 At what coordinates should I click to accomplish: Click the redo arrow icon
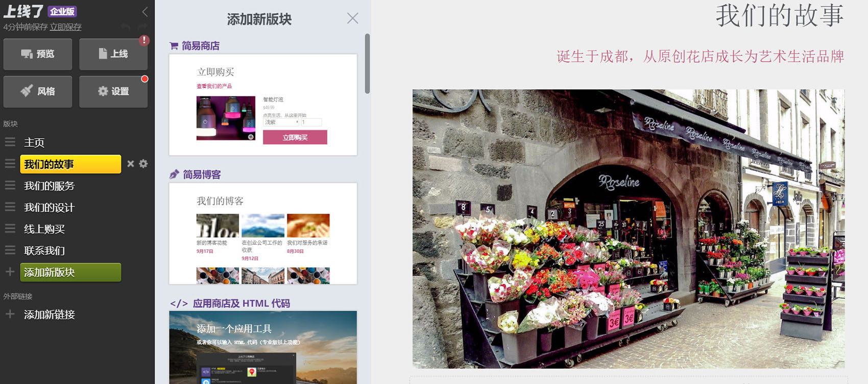142,27
